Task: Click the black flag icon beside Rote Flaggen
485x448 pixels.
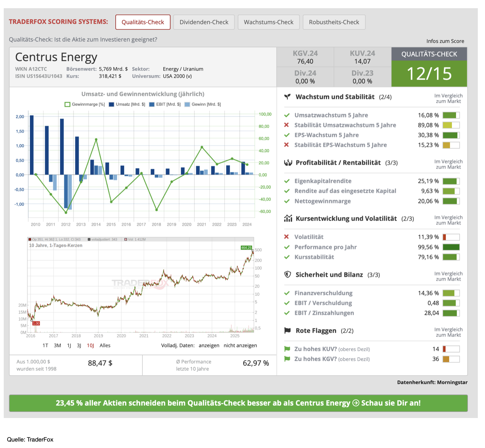Action: coord(288,330)
